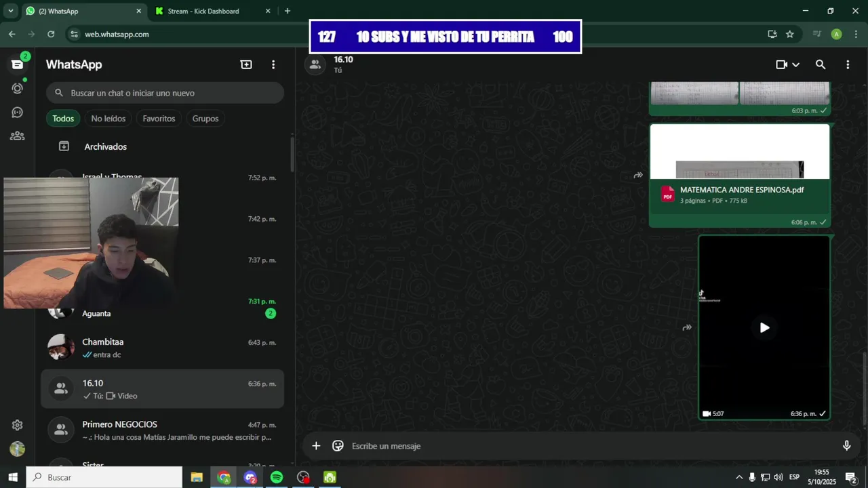Select the Favoritos filter
This screenshot has width=868, height=488.
coord(159,119)
